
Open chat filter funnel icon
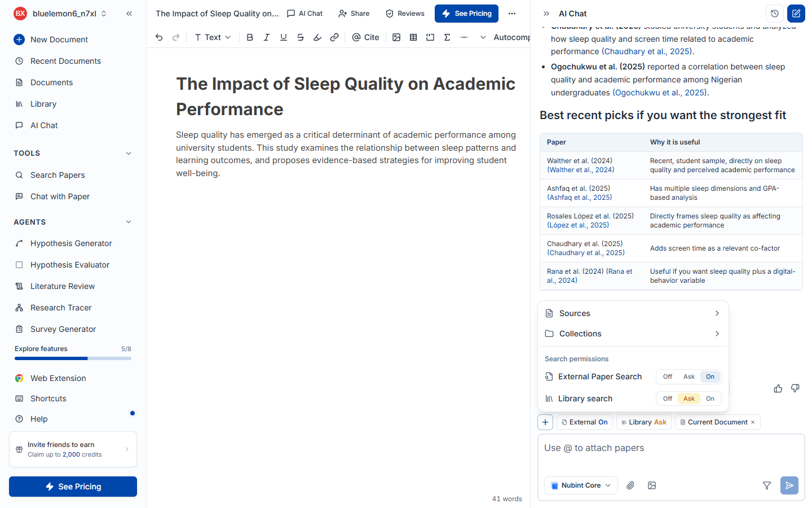pos(767,485)
